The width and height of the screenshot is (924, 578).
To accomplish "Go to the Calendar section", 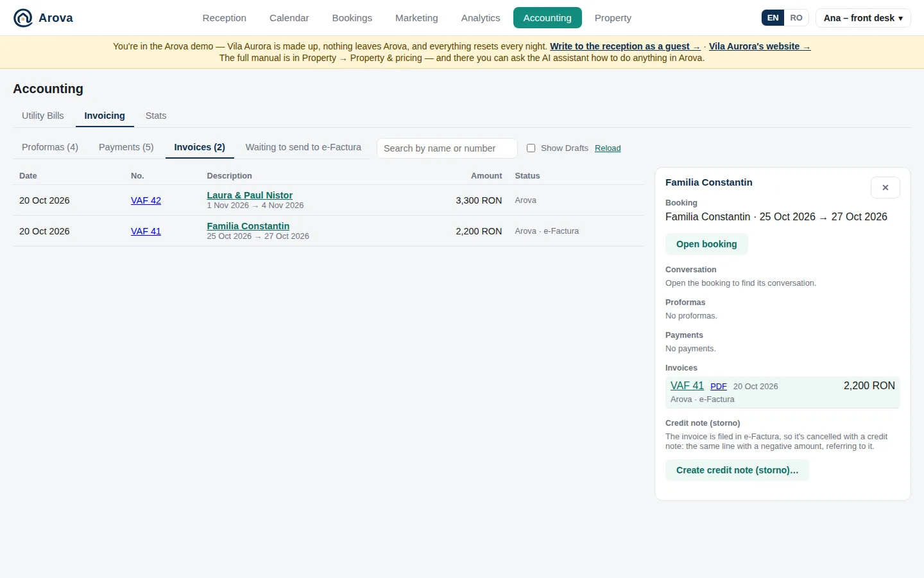I will tap(289, 18).
